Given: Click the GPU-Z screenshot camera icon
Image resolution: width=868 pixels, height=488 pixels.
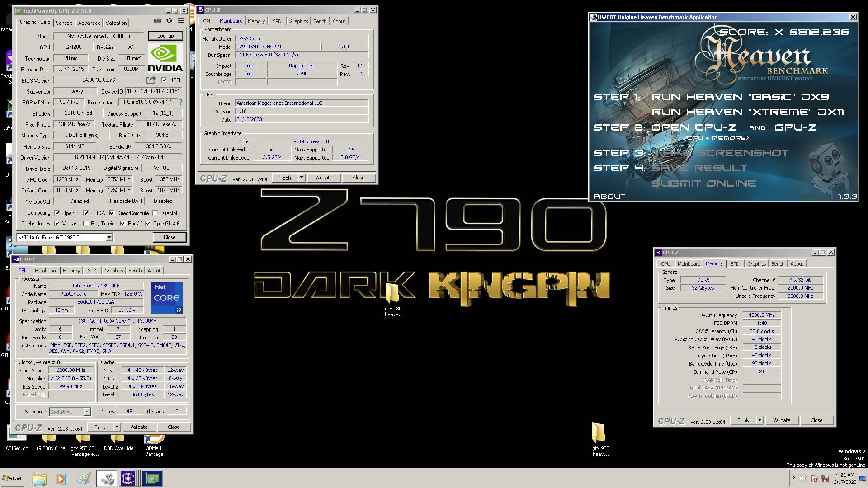Looking at the screenshot, I should click(157, 21).
